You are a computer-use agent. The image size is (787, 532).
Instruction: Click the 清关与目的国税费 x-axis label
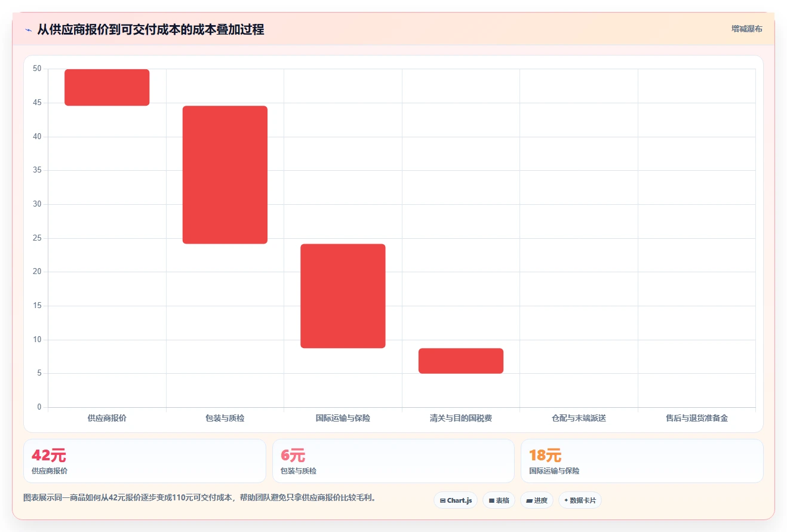[x=461, y=418]
